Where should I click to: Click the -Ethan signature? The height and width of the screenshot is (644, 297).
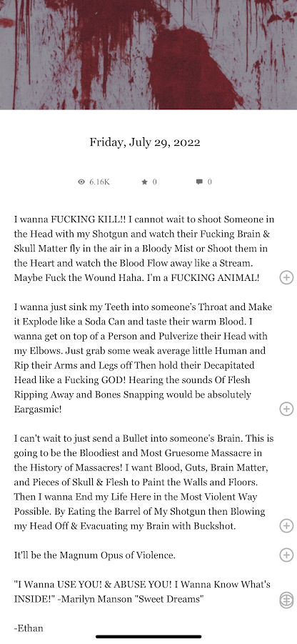29,628
